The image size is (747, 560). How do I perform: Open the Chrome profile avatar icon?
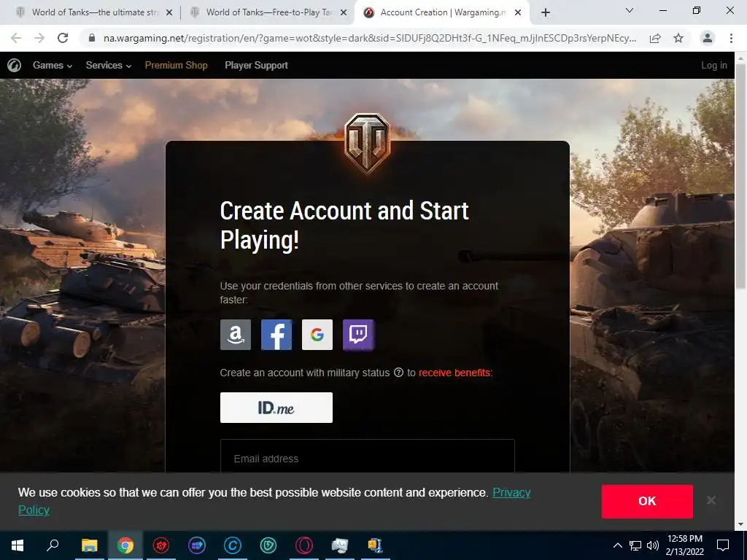tap(708, 38)
